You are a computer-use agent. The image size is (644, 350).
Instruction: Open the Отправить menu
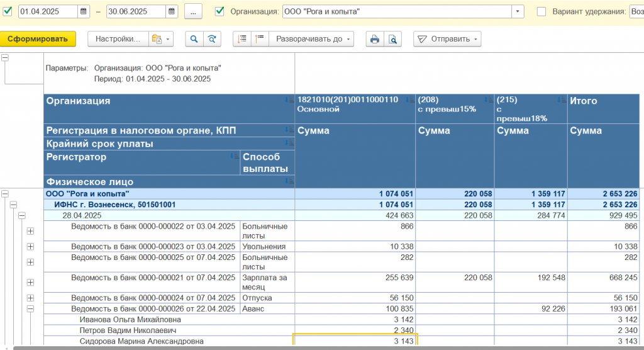point(447,39)
